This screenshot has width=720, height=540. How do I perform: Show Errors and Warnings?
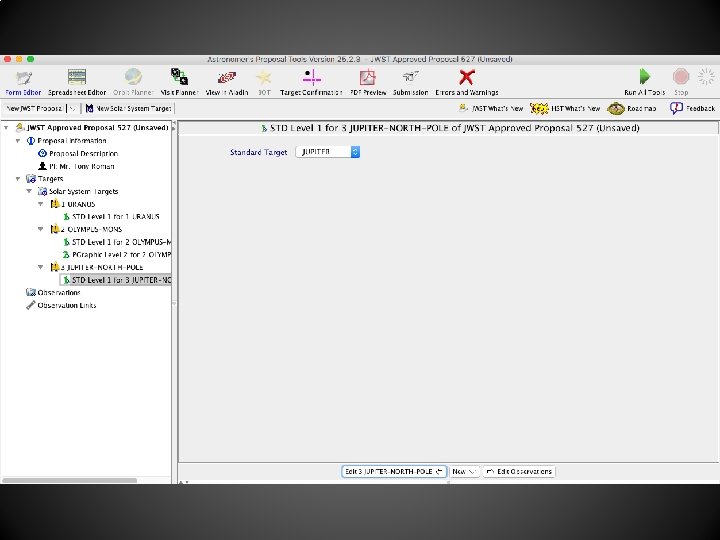[x=467, y=83]
